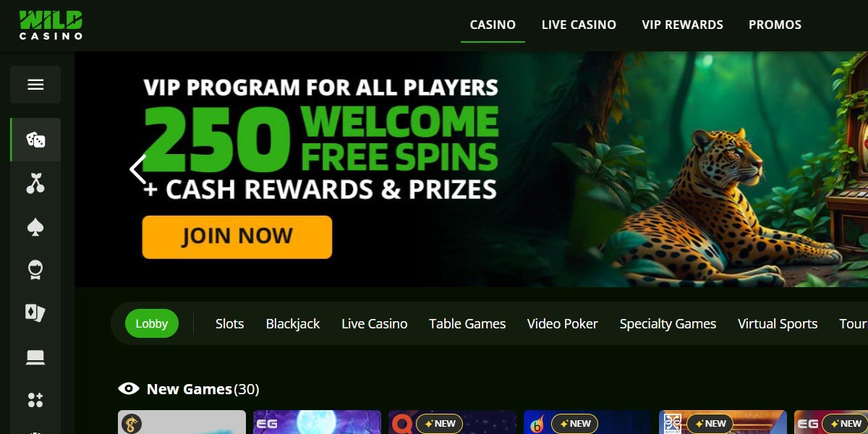Click the Wild Casino logo
This screenshot has width=868, height=434.
pyautogui.click(x=51, y=25)
